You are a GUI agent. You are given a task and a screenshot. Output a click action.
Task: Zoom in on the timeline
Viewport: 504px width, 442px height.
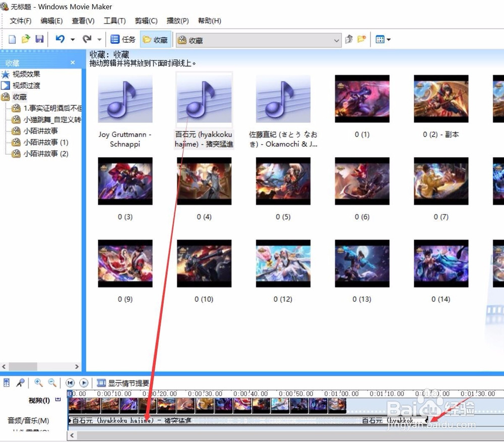coord(39,383)
